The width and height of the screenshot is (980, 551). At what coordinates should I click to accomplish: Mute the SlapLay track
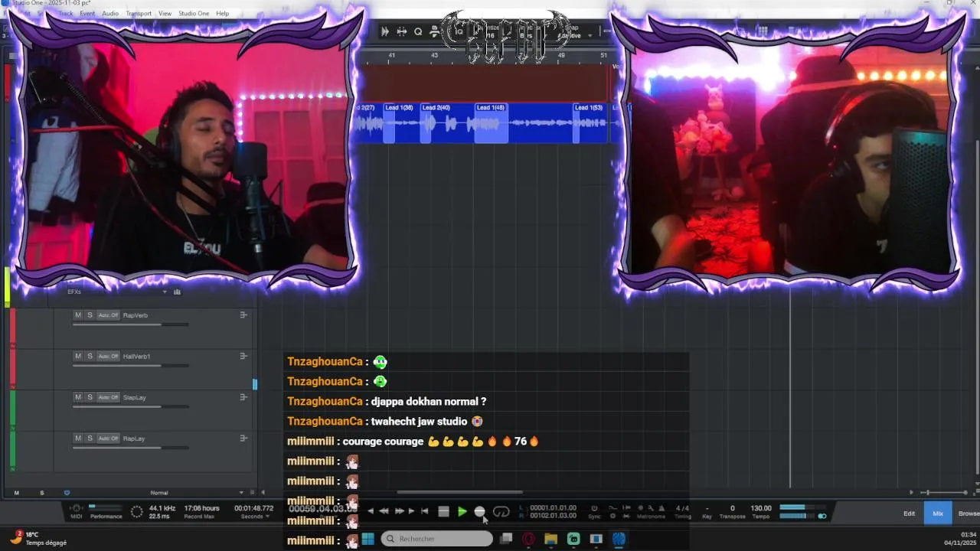coord(77,397)
